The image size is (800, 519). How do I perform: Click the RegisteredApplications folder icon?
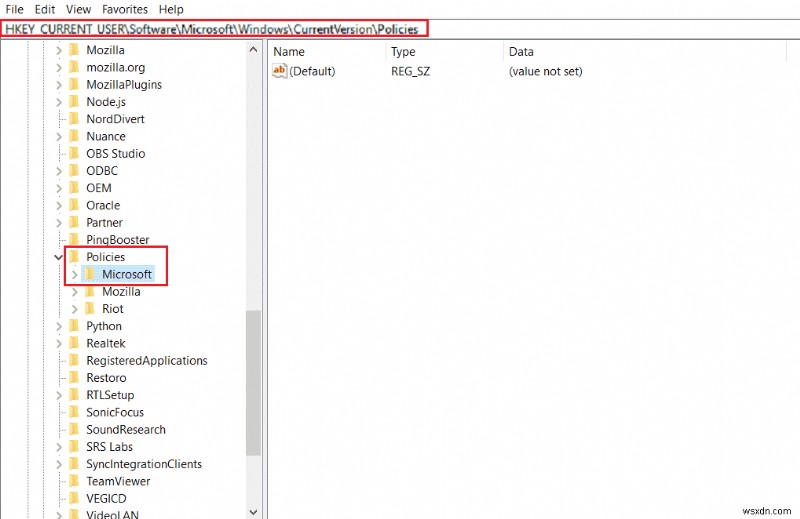(x=74, y=360)
